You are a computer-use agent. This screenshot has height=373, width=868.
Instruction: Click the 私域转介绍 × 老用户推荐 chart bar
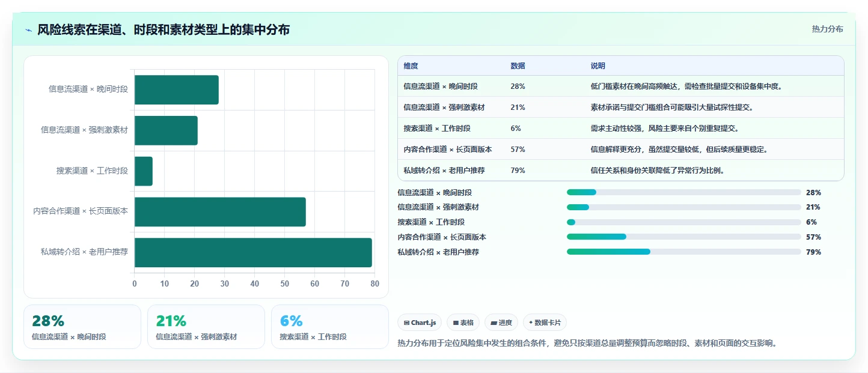click(253, 252)
